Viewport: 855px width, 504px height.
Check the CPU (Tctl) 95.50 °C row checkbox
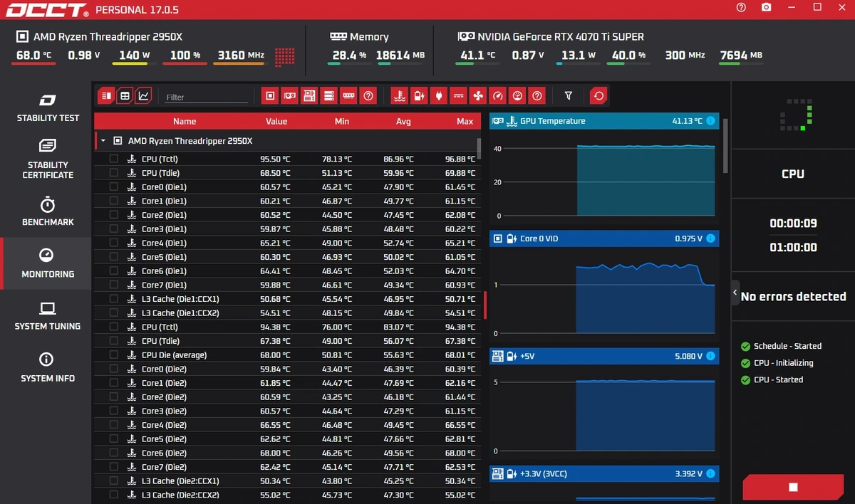click(x=114, y=159)
